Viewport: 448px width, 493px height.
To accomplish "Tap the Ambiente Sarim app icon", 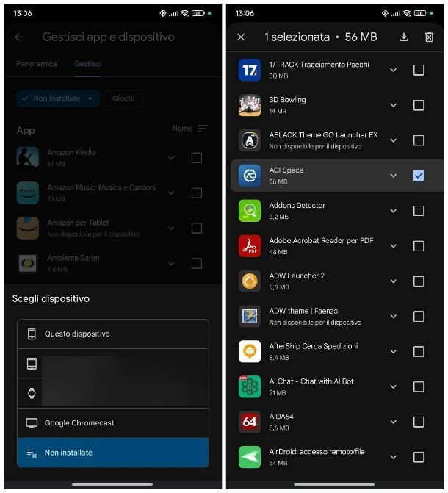I will point(28,263).
